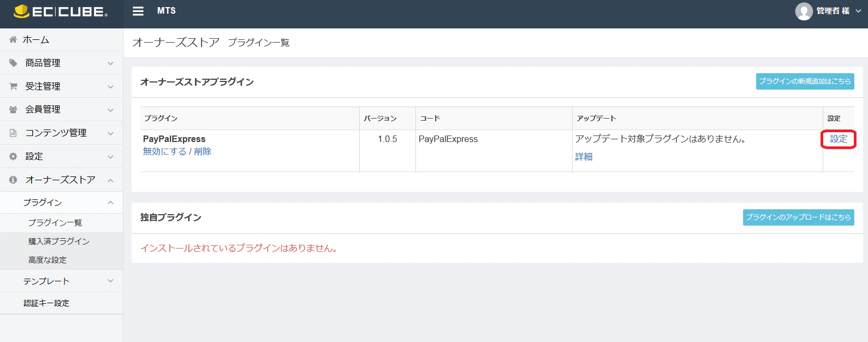Collapse the オーナーズストア menu chevron
The image size is (868, 342).
click(111, 180)
